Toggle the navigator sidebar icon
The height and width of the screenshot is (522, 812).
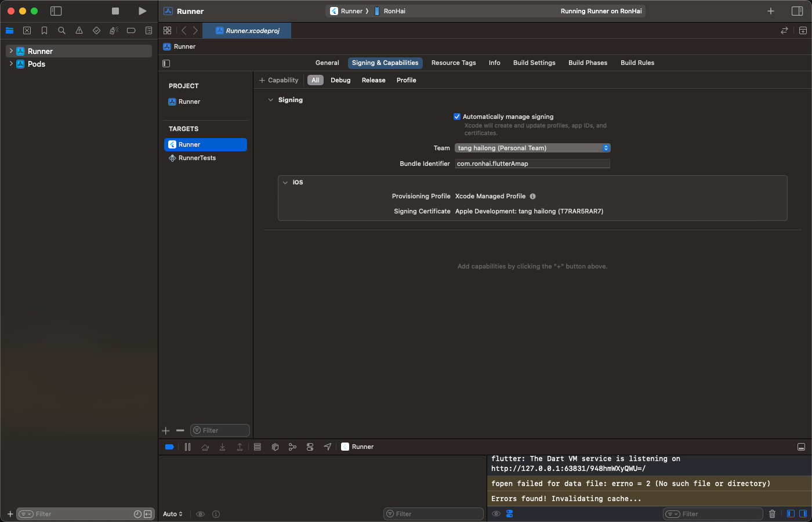(x=56, y=11)
